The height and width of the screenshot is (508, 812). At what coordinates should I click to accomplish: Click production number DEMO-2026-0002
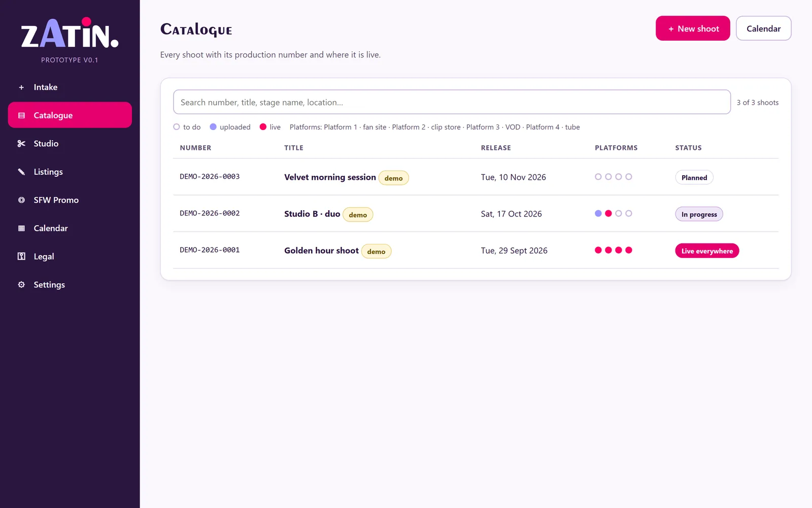click(210, 213)
